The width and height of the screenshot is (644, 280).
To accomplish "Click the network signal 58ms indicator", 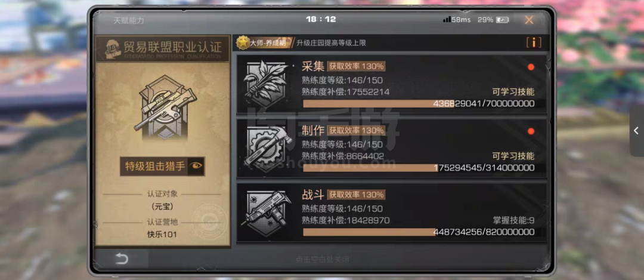I will tap(456, 19).
